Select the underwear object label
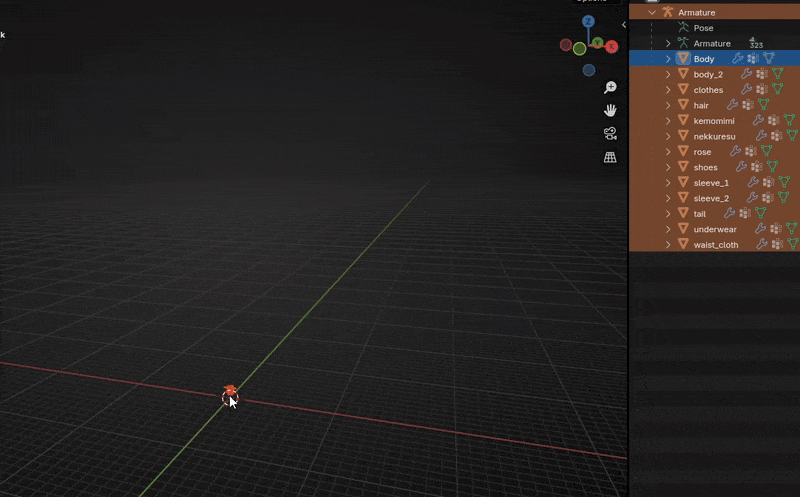This screenshot has width=800, height=497. (715, 229)
